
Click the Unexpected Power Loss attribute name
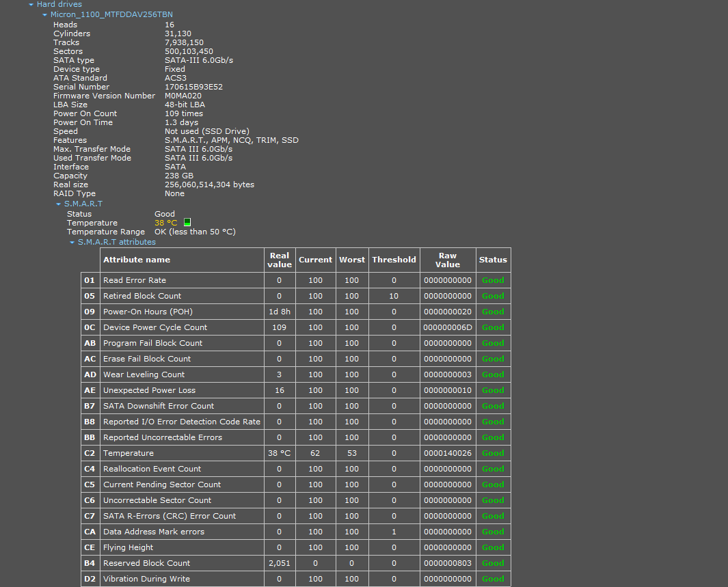pyautogui.click(x=149, y=390)
